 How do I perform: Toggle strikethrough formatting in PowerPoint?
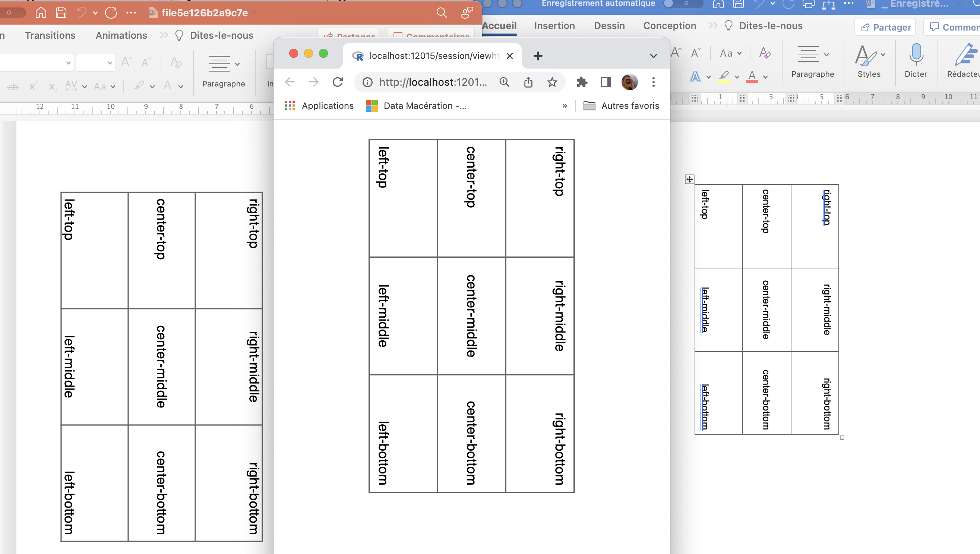coord(13,86)
